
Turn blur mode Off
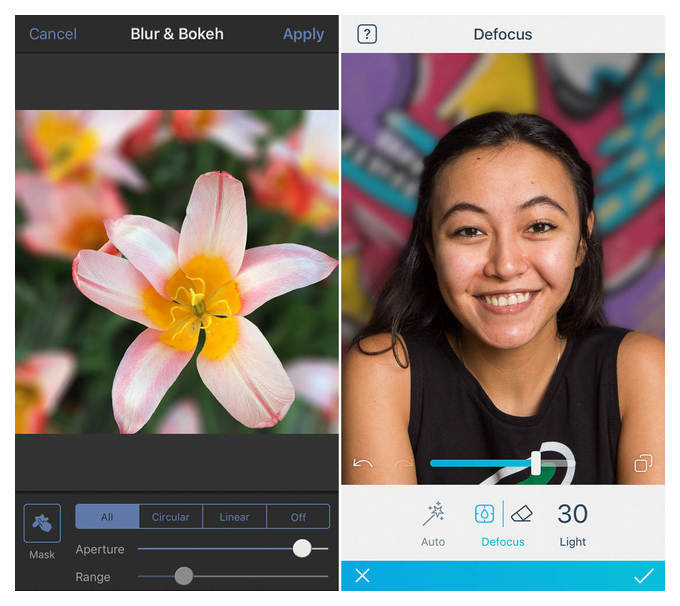point(298,517)
